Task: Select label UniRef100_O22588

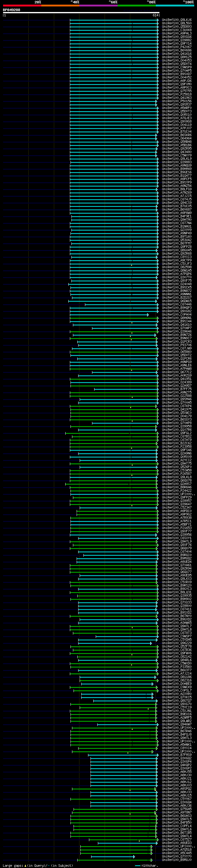Action: point(177,396)
